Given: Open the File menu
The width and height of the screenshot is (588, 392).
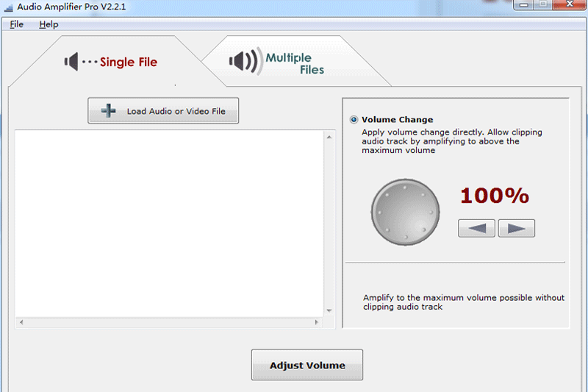Looking at the screenshot, I should point(16,24).
